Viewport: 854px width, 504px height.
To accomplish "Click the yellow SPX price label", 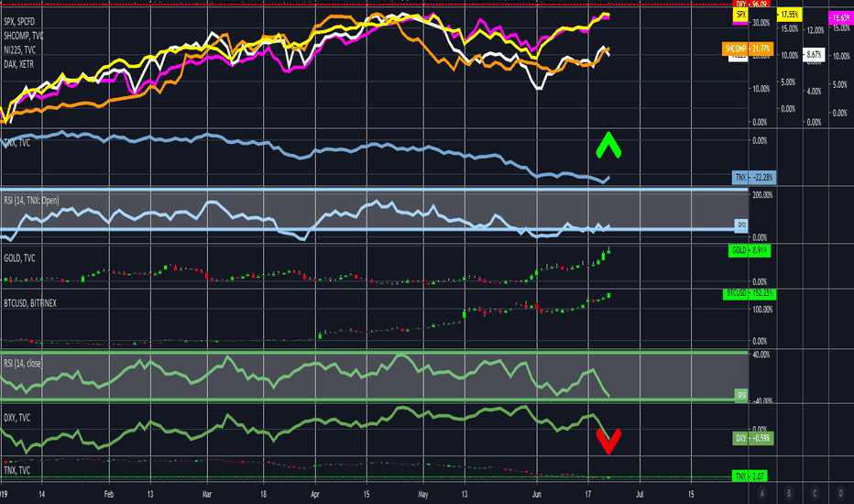I will (740, 16).
